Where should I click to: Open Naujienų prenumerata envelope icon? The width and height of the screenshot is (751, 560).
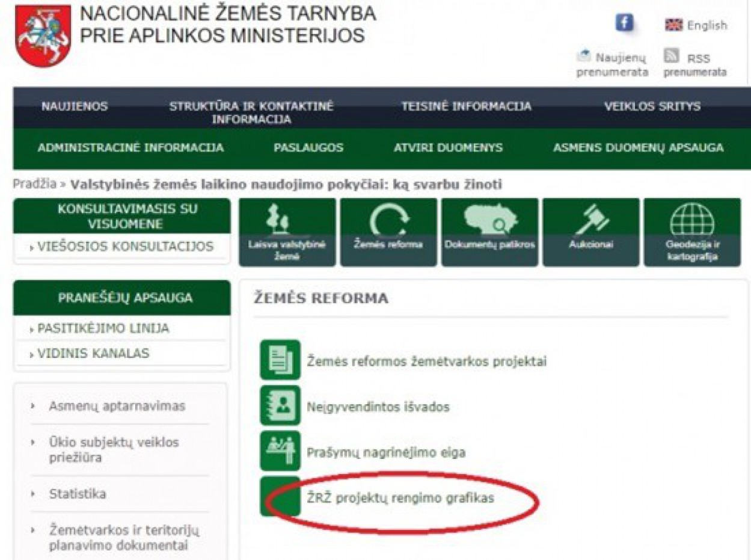(x=583, y=57)
